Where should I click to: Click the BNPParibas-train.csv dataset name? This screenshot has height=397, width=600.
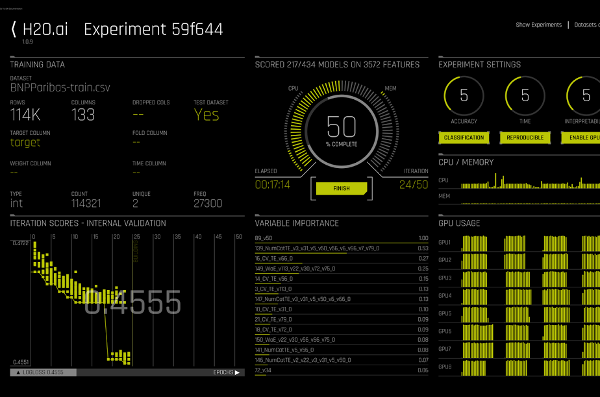pyautogui.click(x=60, y=88)
